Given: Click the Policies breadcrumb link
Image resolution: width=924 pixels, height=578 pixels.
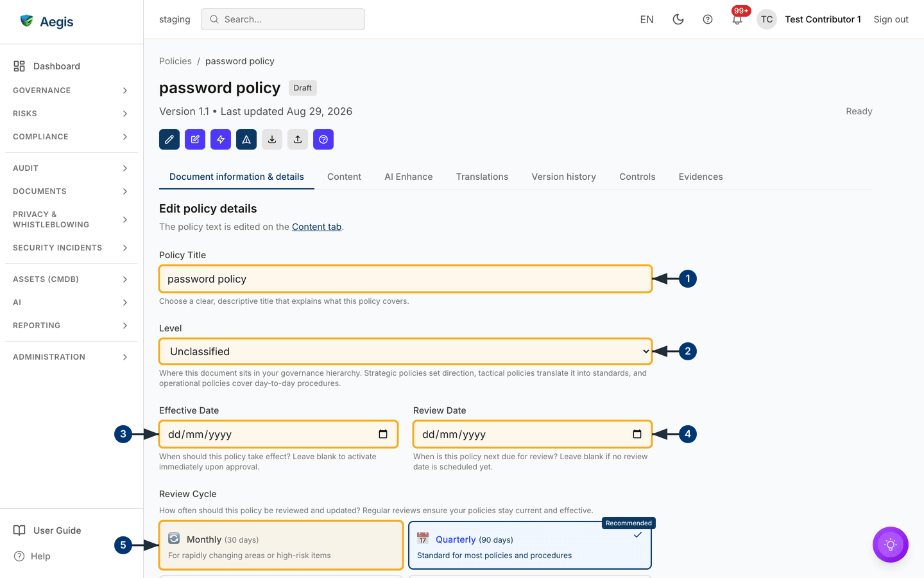Looking at the screenshot, I should click(175, 61).
